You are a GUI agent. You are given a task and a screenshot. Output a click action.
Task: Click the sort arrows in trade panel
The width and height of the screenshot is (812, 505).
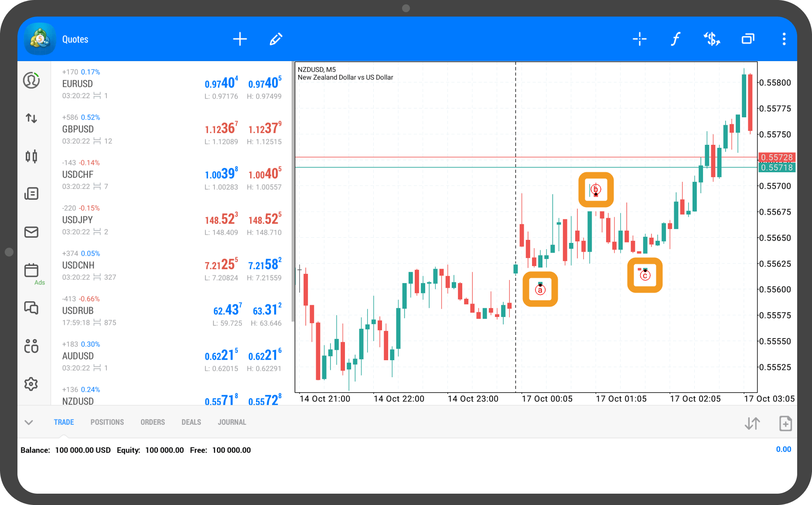tap(752, 423)
